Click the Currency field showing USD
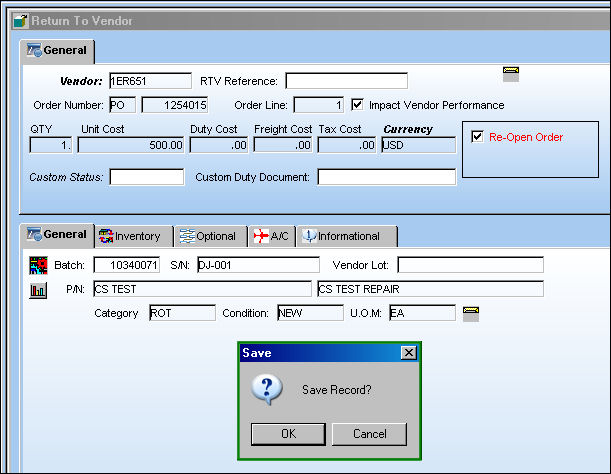 pyautogui.click(x=419, y=145)
